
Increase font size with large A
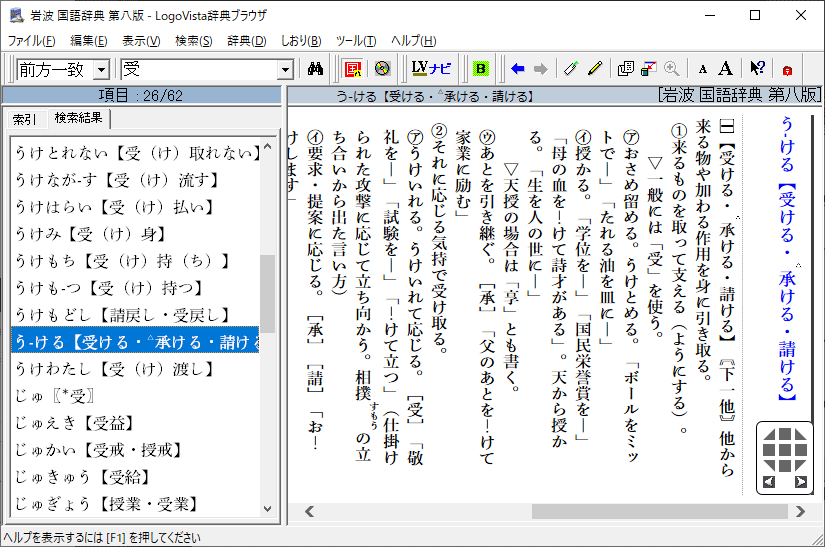[x=726, y=68]
